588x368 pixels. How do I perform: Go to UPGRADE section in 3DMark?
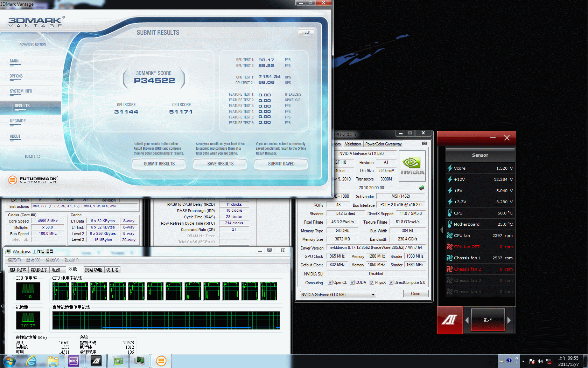[18, 121]
